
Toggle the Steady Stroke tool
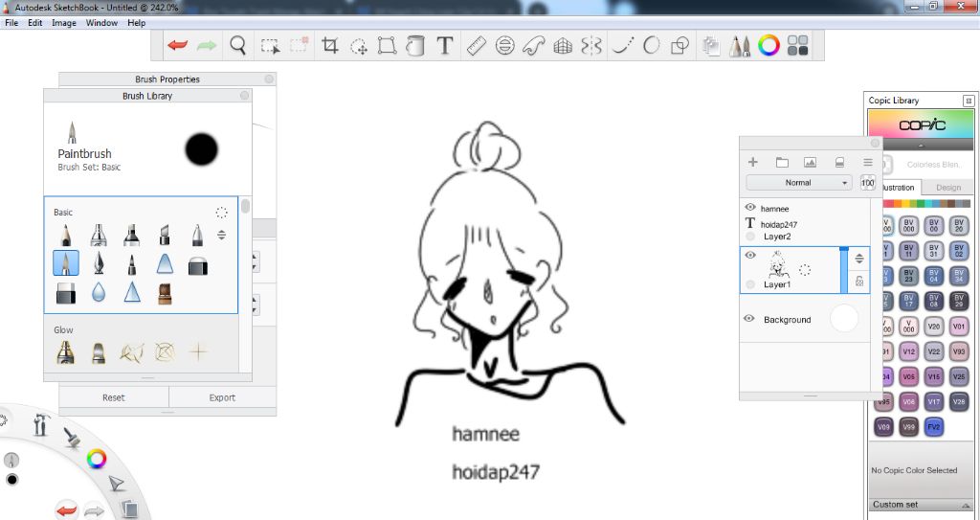point(622,45)
